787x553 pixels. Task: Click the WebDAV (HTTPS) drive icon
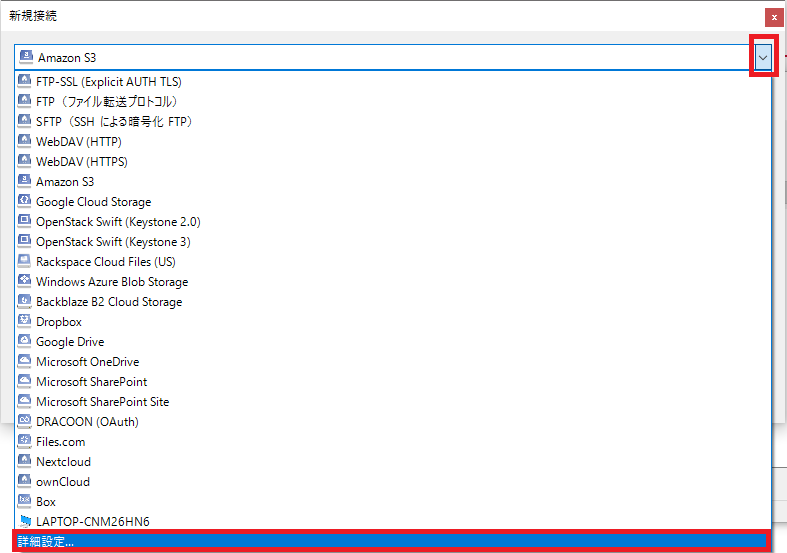[24, 161]
